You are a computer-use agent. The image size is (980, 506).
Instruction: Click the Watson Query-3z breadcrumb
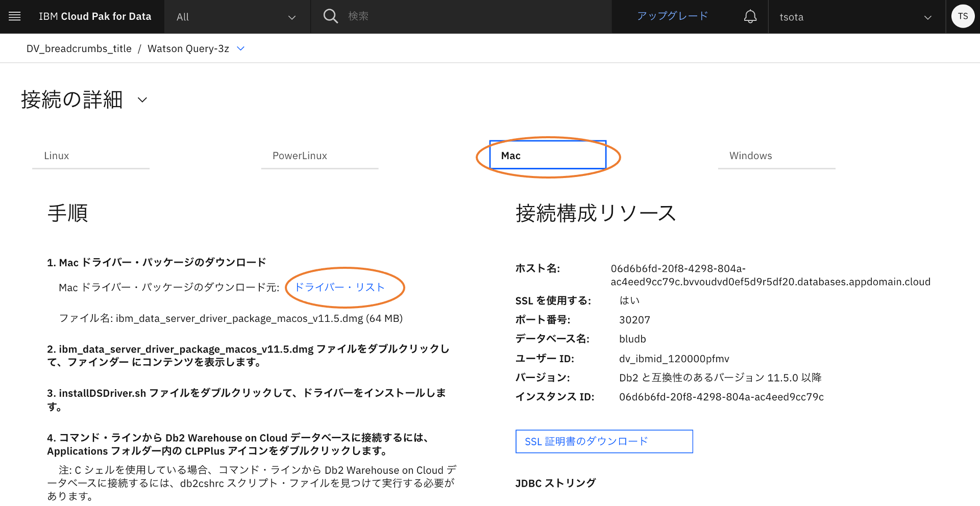188,48
